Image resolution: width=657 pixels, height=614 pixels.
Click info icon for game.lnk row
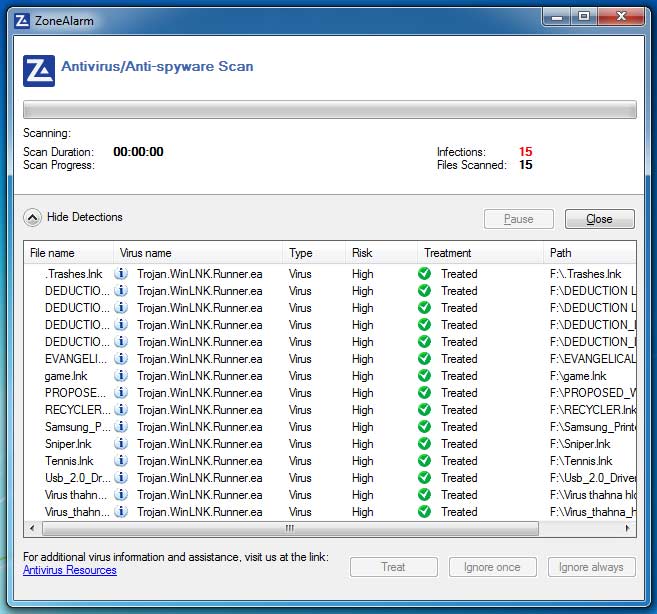click(x=121, y=376)
